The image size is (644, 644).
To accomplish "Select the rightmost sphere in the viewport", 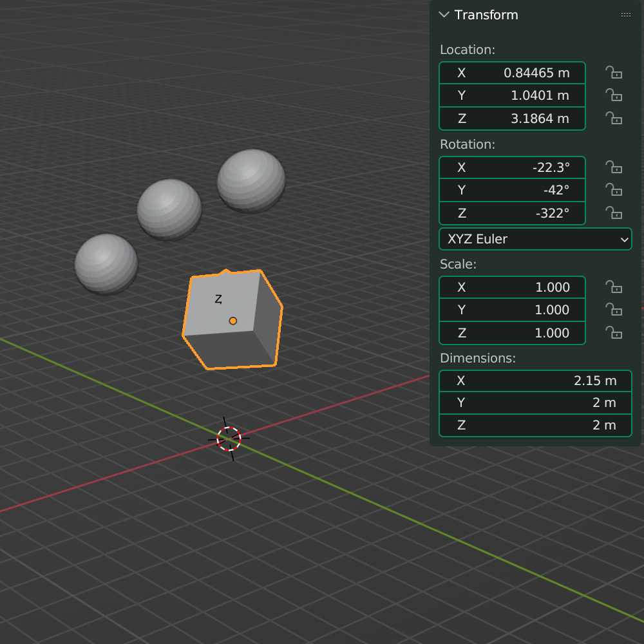I will point(251,181).
